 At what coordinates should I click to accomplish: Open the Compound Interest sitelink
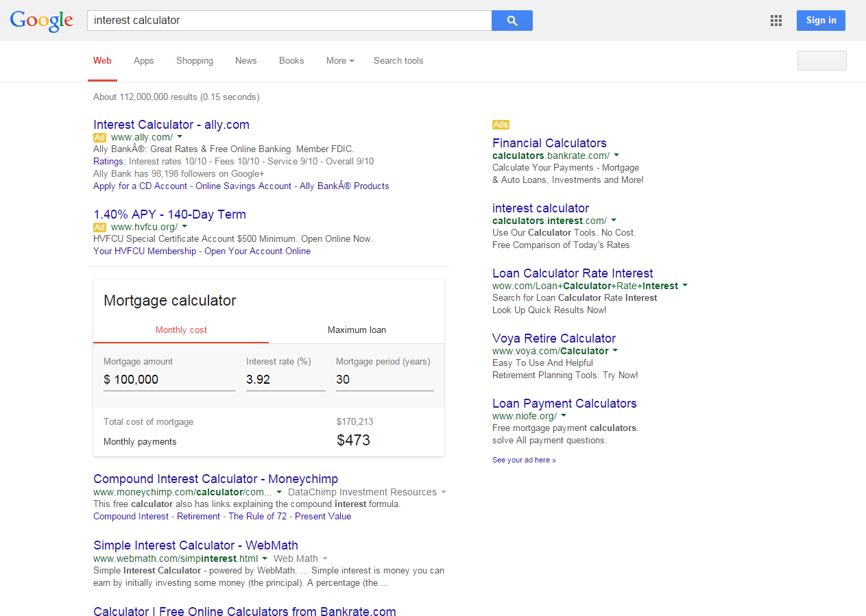[131, 517]
